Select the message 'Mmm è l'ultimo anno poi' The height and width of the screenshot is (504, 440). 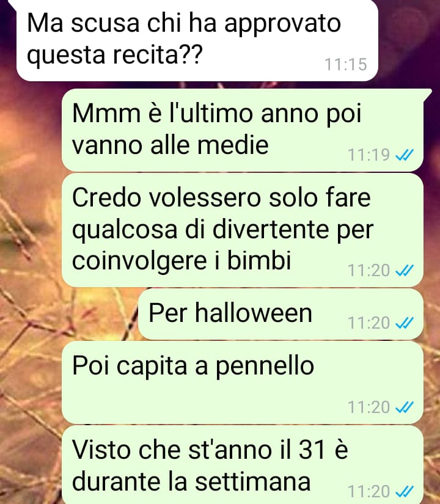pos(243,130)
